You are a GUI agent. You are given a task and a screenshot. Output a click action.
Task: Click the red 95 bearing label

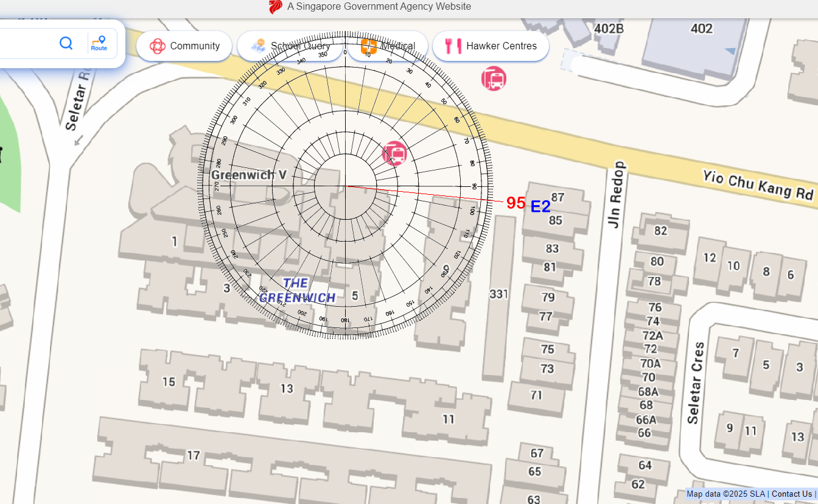pyautogui.click(x=516, y=203)
